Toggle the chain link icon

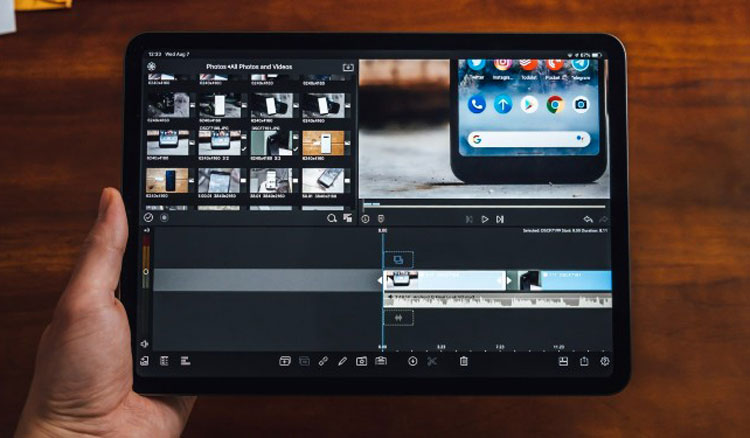click(323, 361)
